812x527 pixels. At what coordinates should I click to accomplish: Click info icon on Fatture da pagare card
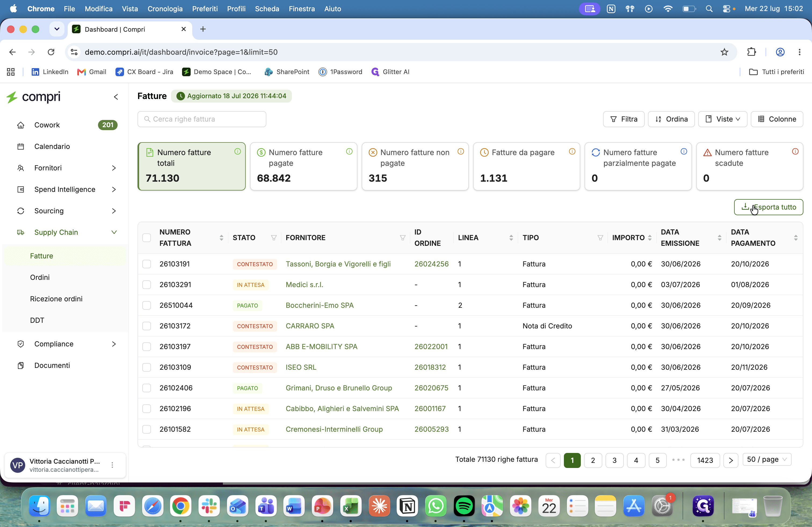(572, 151)
